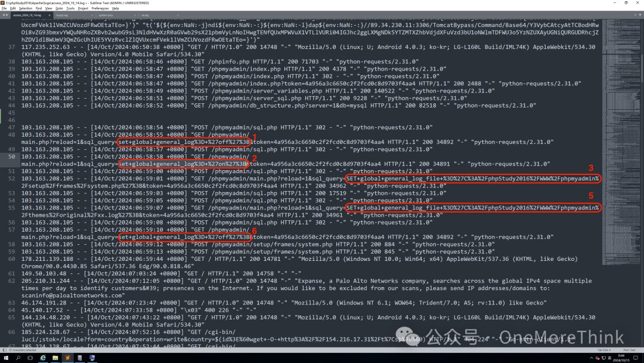Close the system.php tab

135,15
